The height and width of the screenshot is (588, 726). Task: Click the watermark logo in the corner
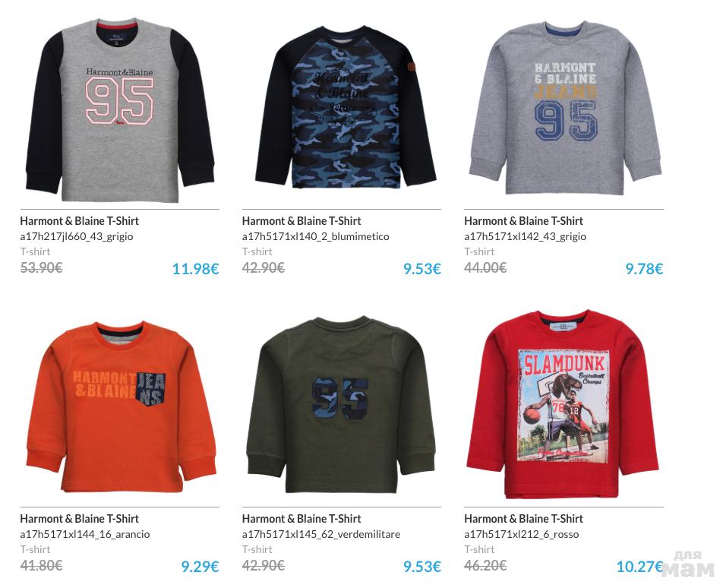tap(690, 564)
